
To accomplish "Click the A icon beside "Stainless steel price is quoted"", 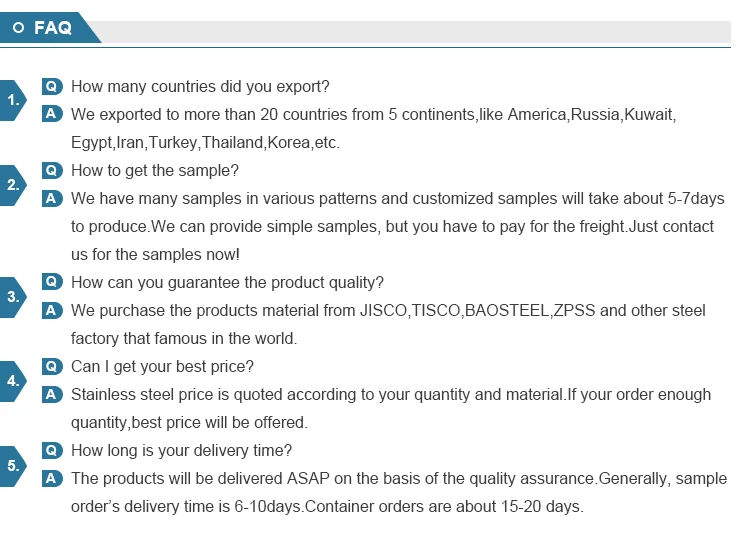I will click(52, 394).
